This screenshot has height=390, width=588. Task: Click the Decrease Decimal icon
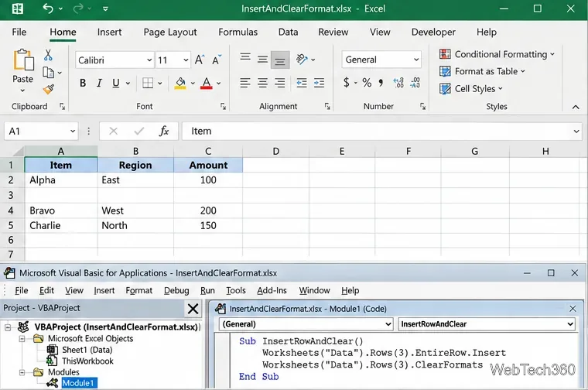(415, 83)
